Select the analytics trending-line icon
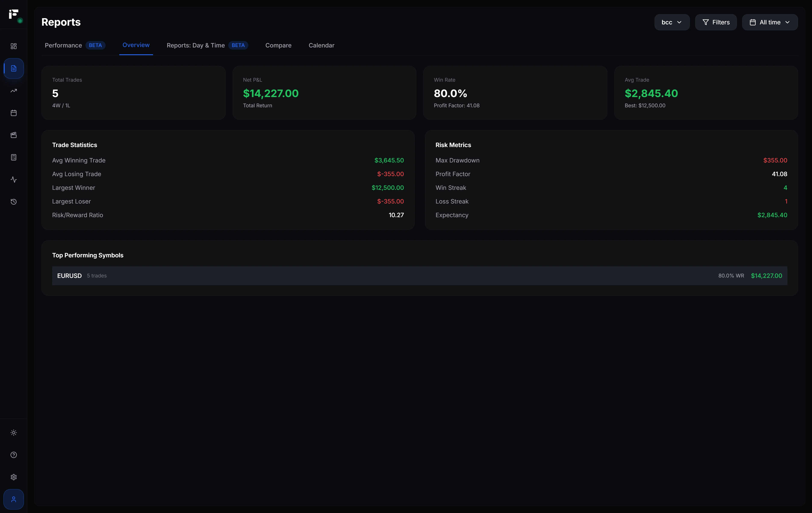 point(13,90)
